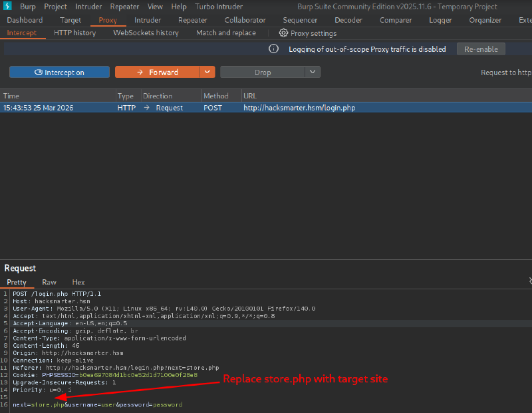Image resolution: width=532 pixels, height=413 pixels.
Task: Open the Sequencer tab
Action: pos(301,20)
